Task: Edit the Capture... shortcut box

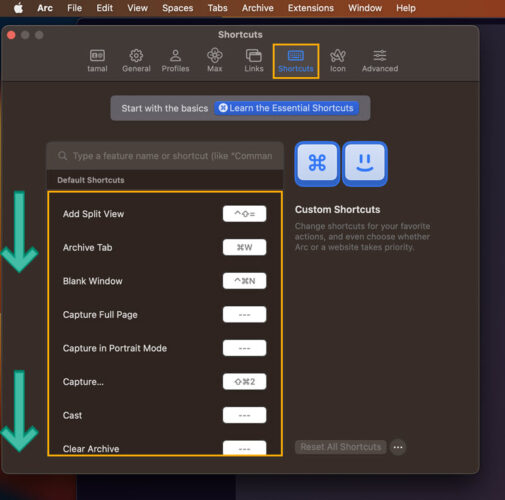Action: [244, 382]
